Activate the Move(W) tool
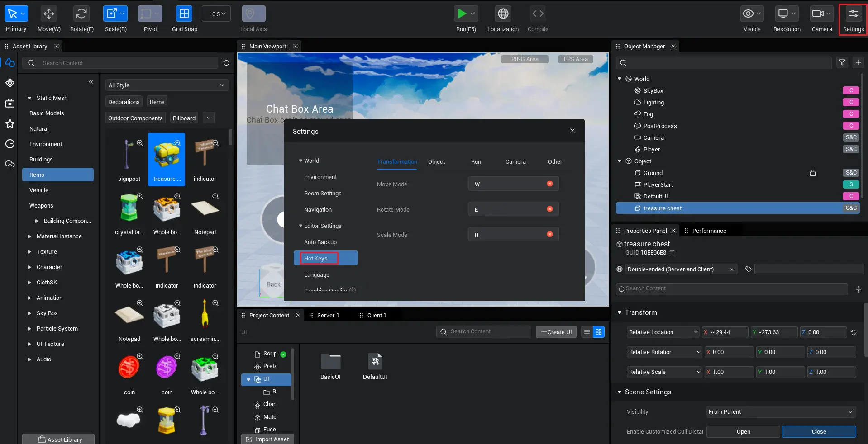Image resolution: width=868 pixels, height=444 pixels. tap(49, 14)
